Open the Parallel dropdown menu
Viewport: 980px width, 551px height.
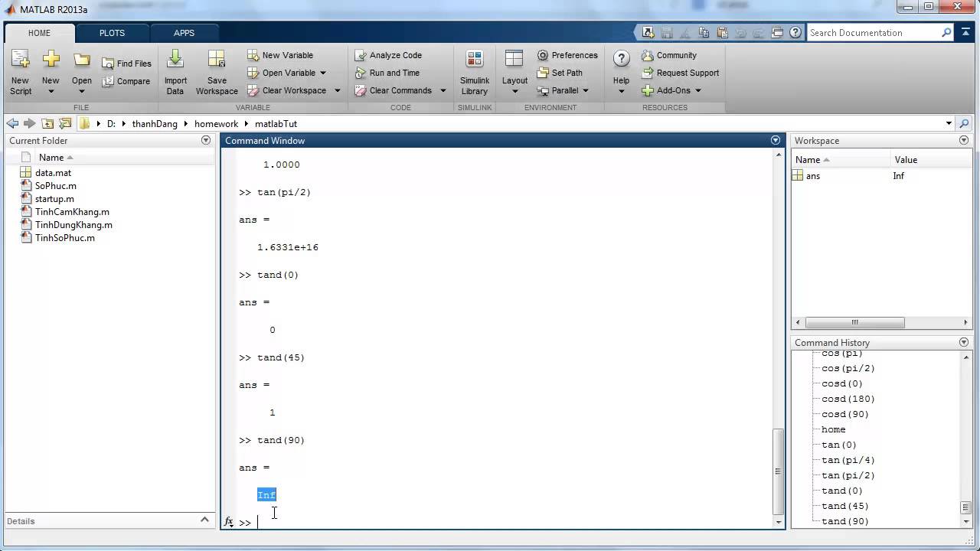(563, 90)
